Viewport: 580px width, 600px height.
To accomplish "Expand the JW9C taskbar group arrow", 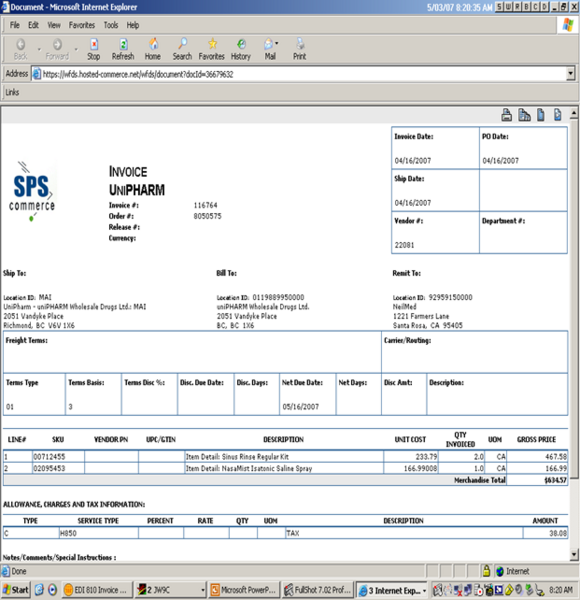I will pos(203,590).
